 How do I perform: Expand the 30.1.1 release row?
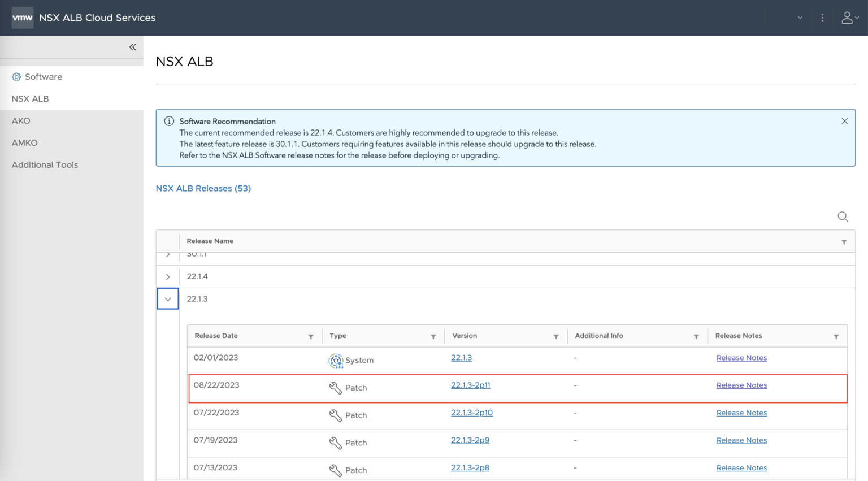pos(168,254)
